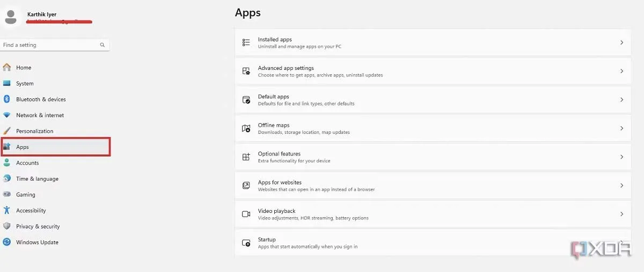This screenshot has height=272, width=644.
Task: Click the Video playback camera icon
Action: 246,214
